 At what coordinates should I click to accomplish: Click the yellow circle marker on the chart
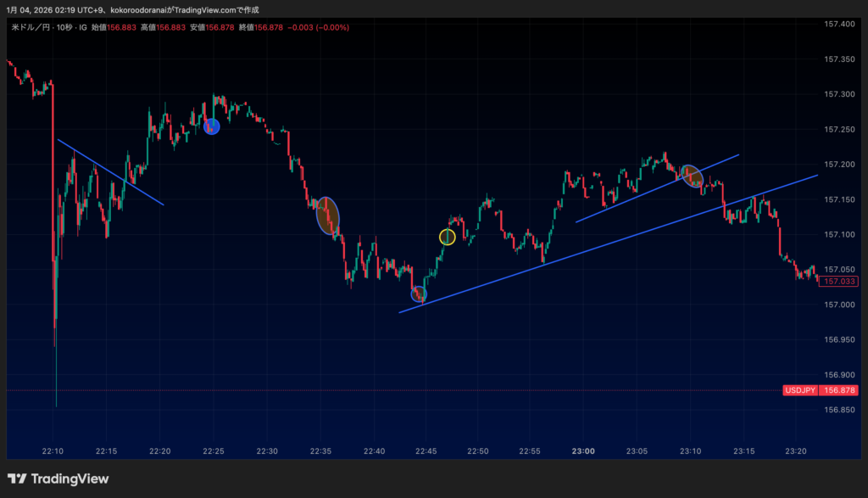(448, 237)
